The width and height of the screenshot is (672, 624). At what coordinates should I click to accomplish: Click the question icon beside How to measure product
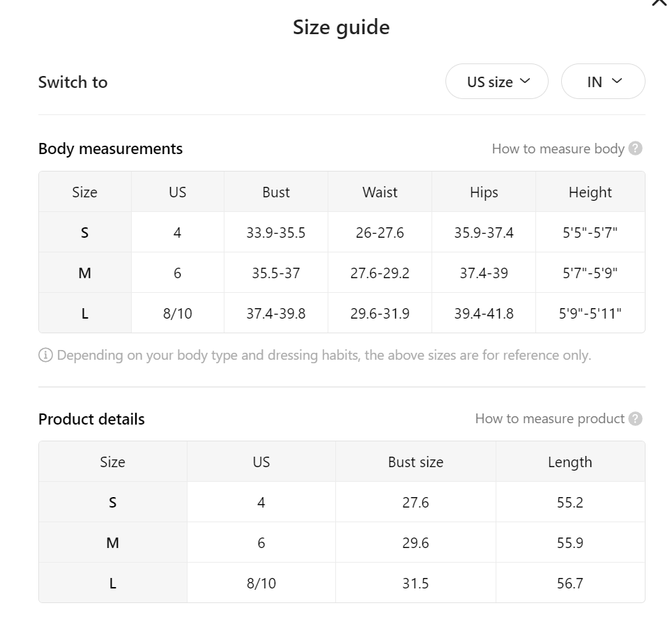635,418
